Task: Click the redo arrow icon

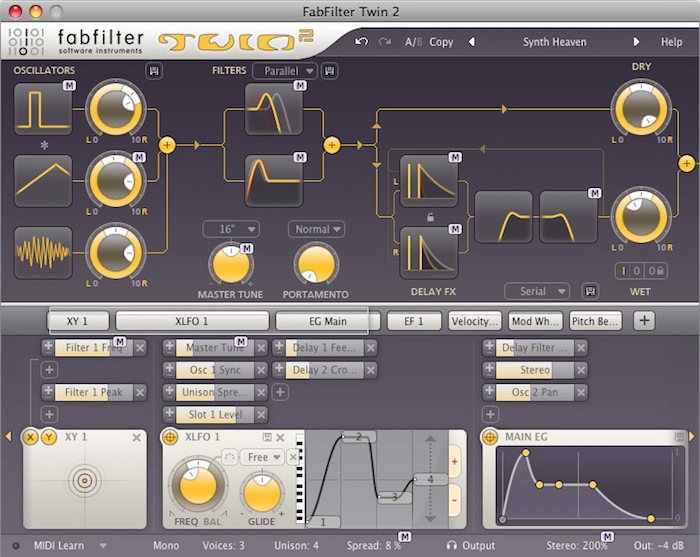Action: 384,42
